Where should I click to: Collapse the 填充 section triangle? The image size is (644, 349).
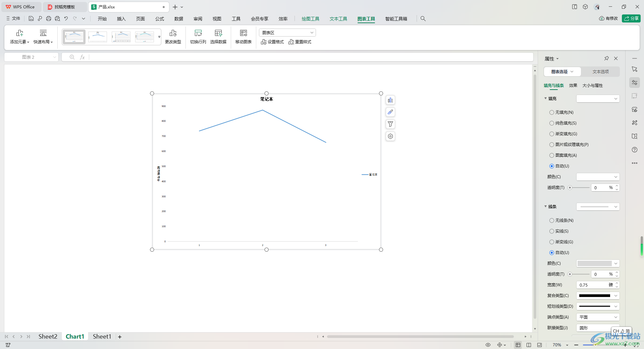(x=545, y=98)
